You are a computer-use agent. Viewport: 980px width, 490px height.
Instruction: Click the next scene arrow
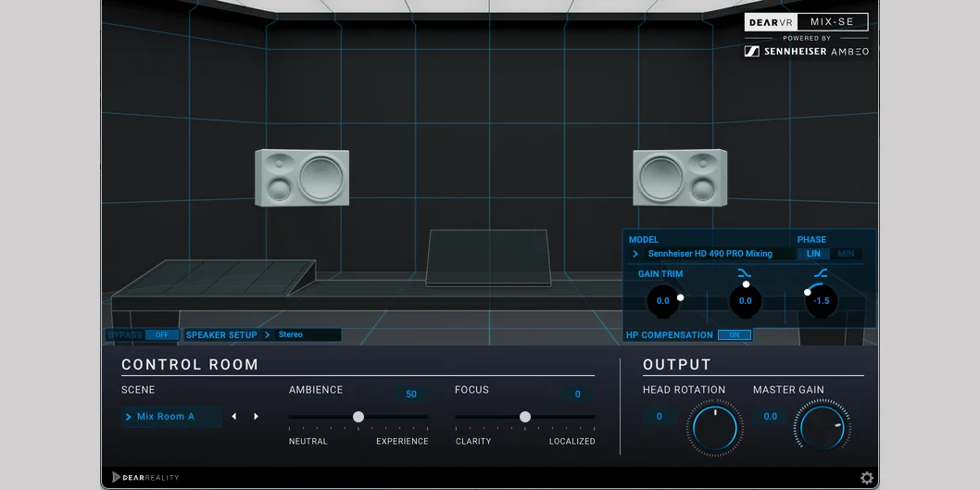point(257,417)
